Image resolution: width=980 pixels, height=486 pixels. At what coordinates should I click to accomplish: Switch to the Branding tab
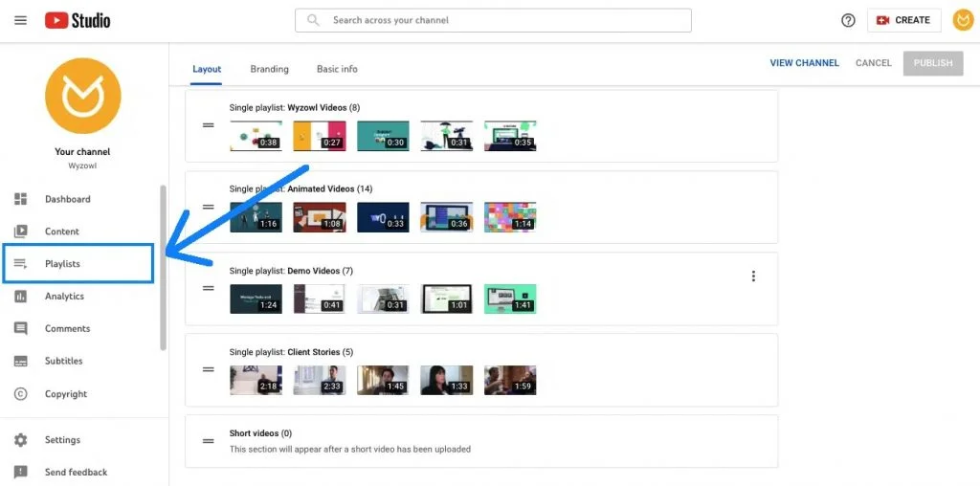click(269, 69)
